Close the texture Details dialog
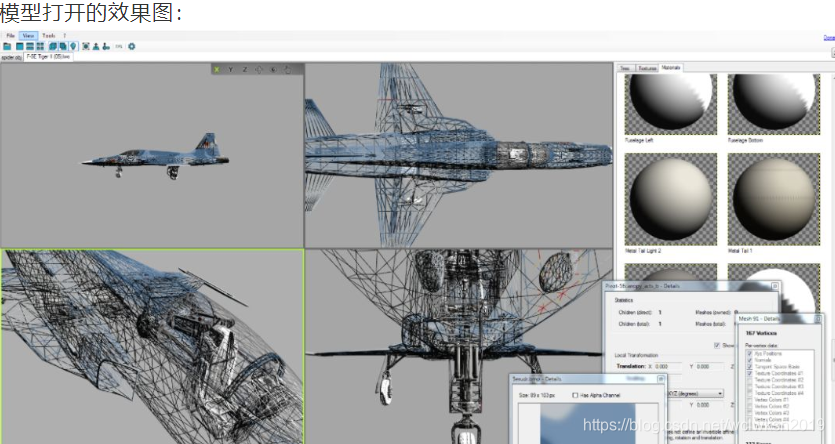 tap(661, 379)
